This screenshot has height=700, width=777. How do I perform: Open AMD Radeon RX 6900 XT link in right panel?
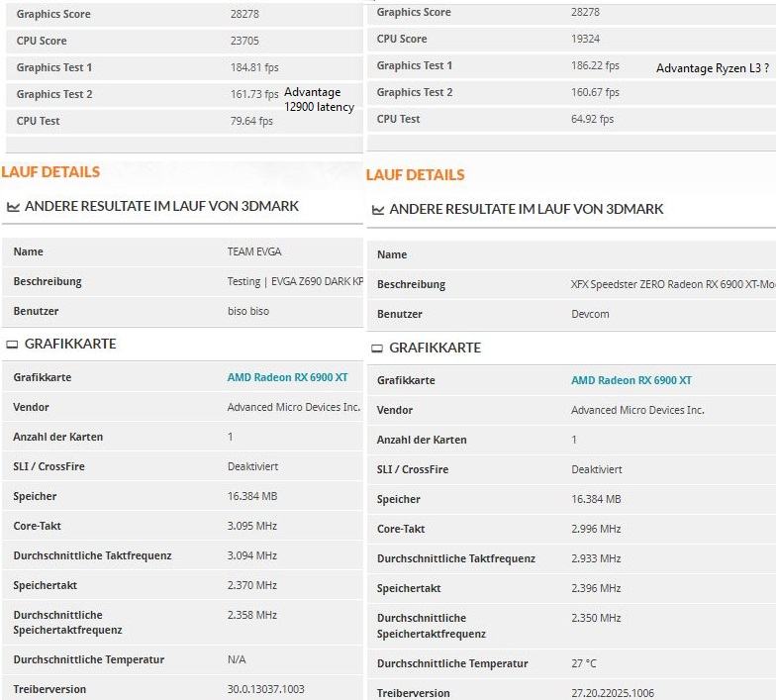[x=631, y=380]
